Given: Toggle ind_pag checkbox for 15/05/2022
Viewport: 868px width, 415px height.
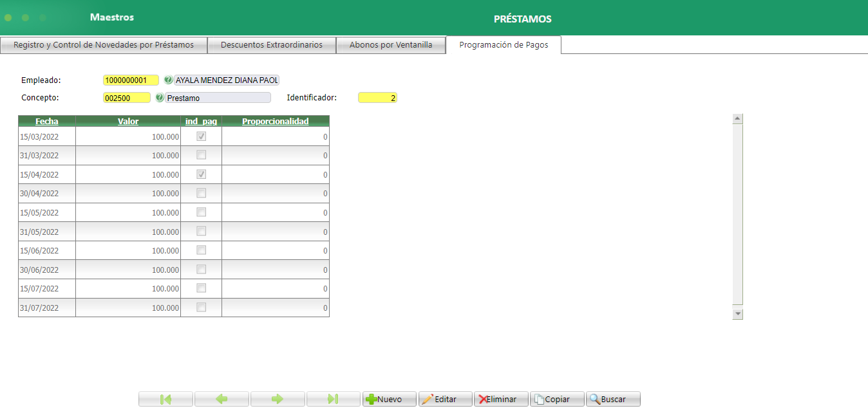Looking at the screenshot, I should tap(202, 212).
